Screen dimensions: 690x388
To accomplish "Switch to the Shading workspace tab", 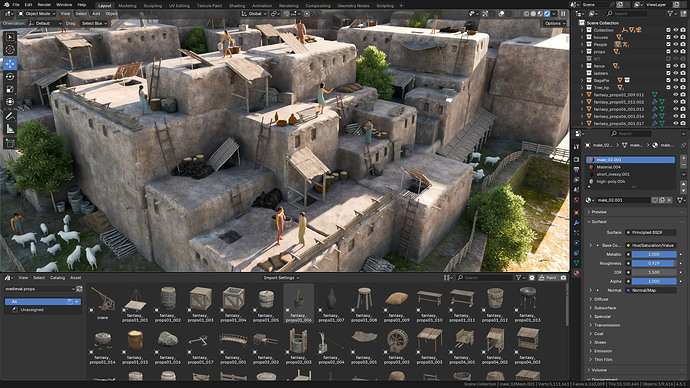I will [x=237, y=6].
